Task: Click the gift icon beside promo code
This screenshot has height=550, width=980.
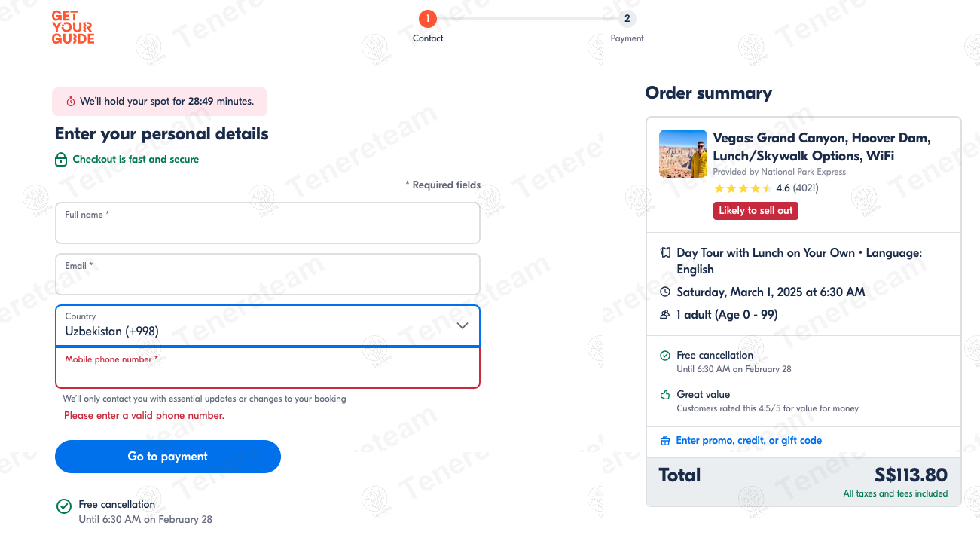Action: [665, 441]
